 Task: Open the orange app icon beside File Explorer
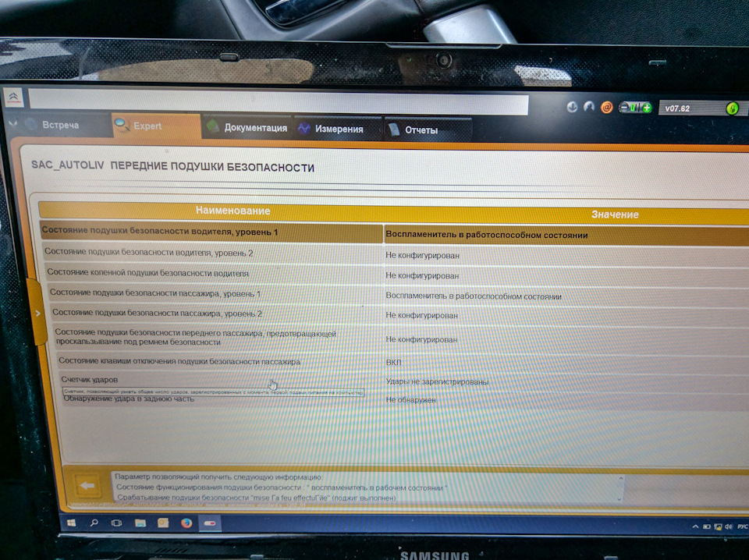click(x=163, y=523)
